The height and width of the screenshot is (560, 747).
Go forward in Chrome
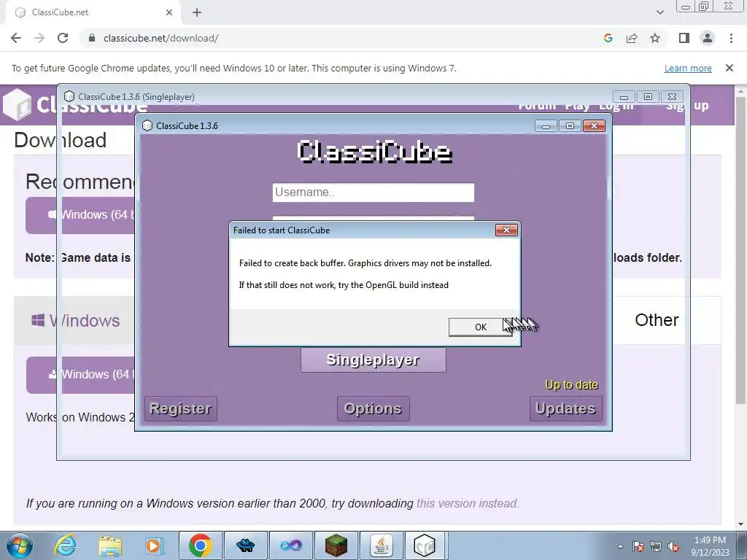[x=39, y=38]
